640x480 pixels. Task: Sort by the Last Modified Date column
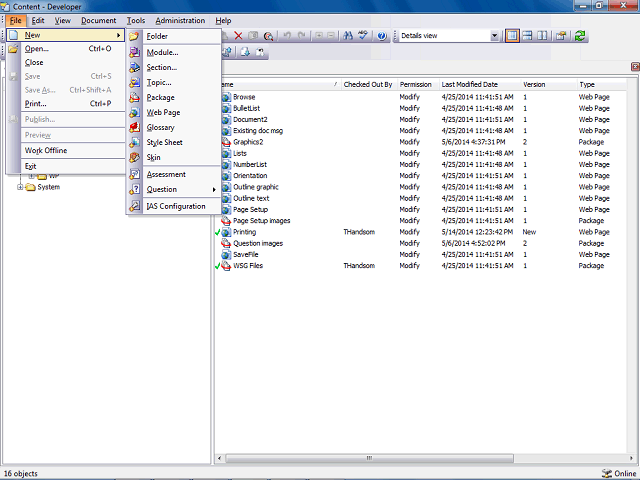coord(469,84)
